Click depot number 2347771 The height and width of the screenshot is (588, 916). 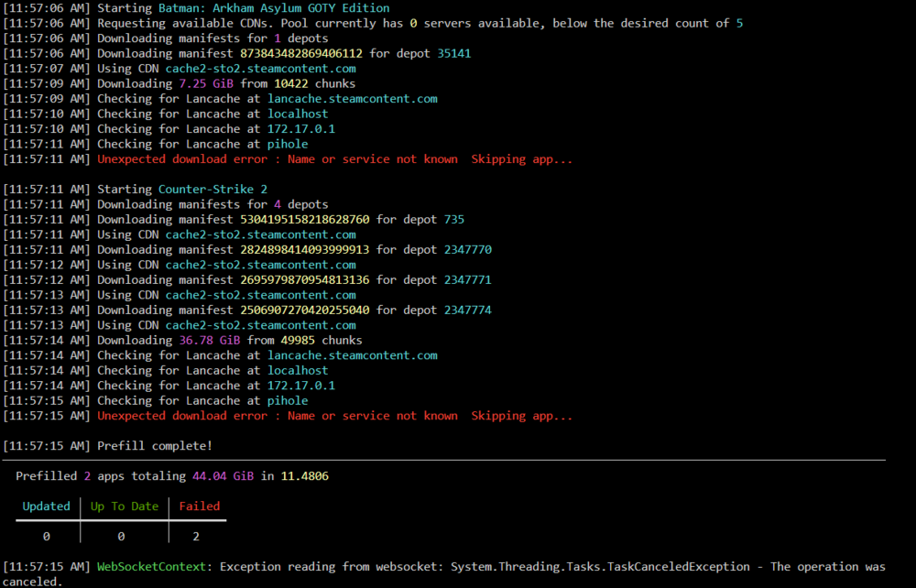pyautogui.click(x=468, y=279)
